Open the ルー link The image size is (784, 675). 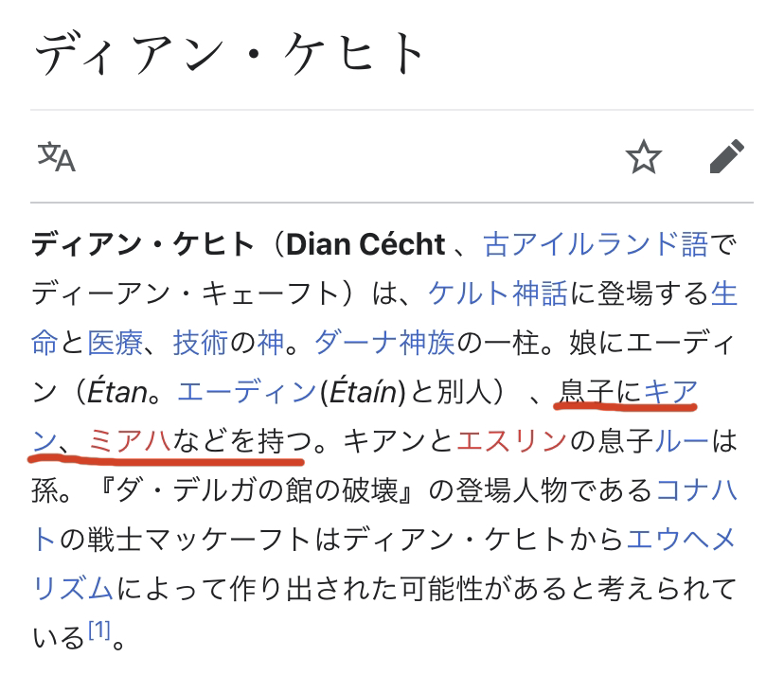(682, 441)
